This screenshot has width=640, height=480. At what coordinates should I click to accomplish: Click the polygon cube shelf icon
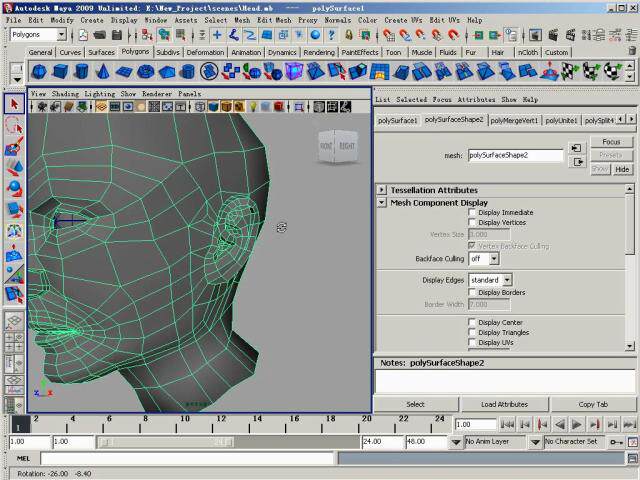pyautogui.click(x=60, y=71)
